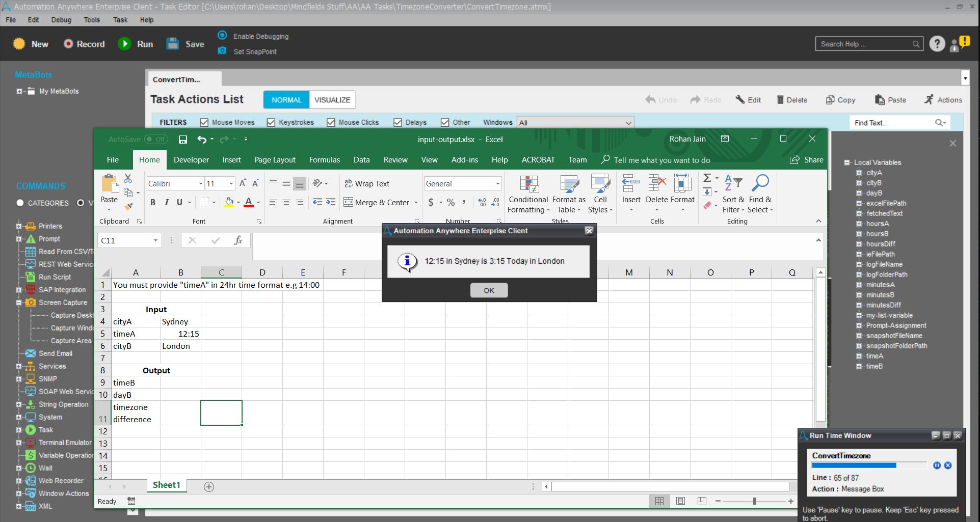Image resolution: width=980 pixels, height=522 pixels.
Task: Uncheck the Mouse Moves filter checkbox
Action: click(204, 122)
